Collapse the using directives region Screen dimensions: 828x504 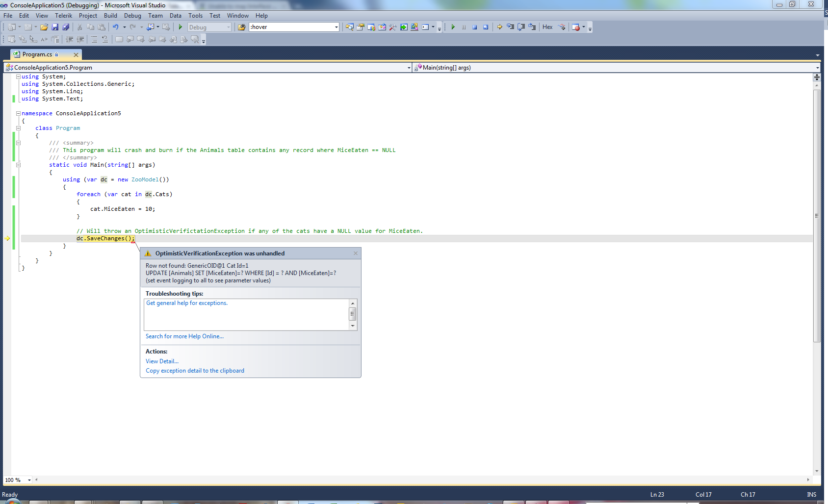click(18, 76)
